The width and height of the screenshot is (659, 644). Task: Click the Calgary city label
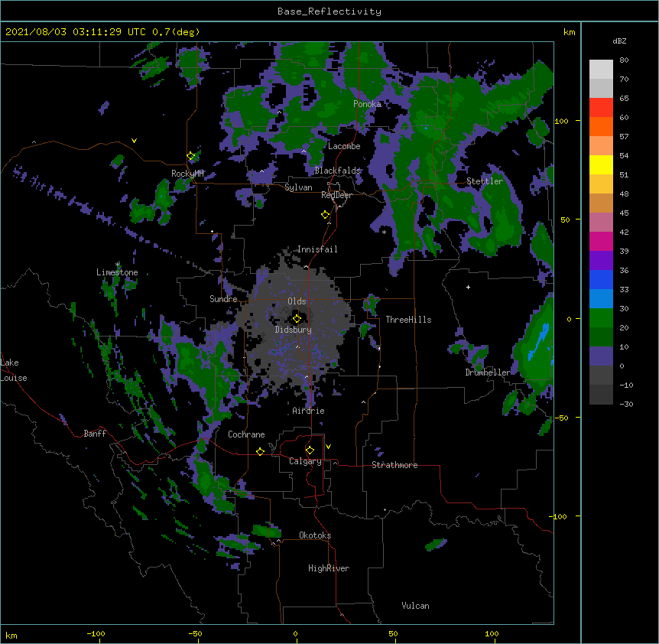point(306,461)
